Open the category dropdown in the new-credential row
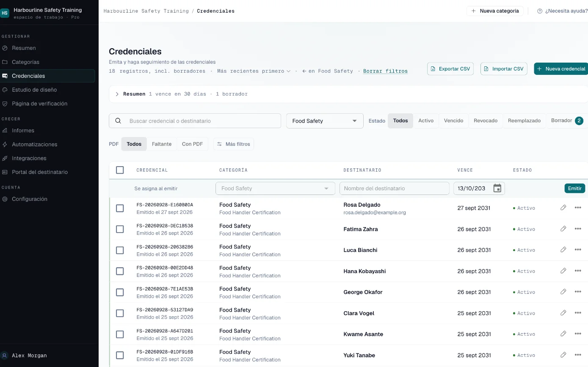The image size is (588, 367). click(x=275, y=189)
